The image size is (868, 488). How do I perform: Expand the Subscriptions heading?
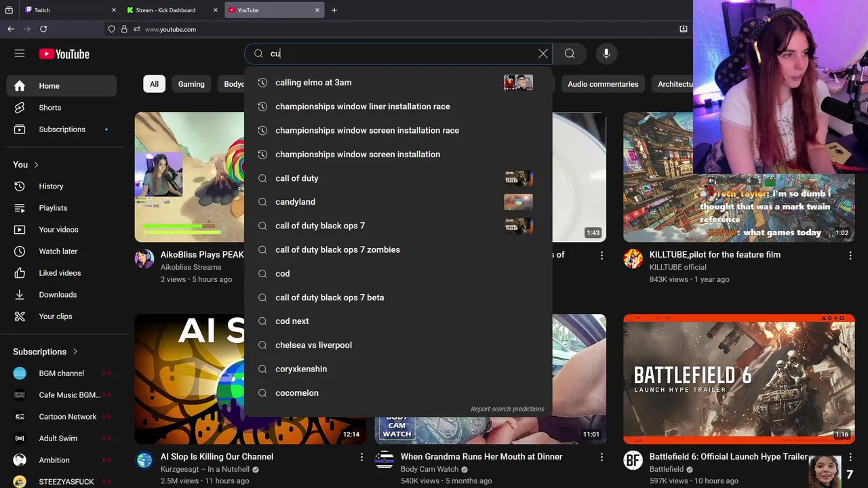[x=45, y=352]
